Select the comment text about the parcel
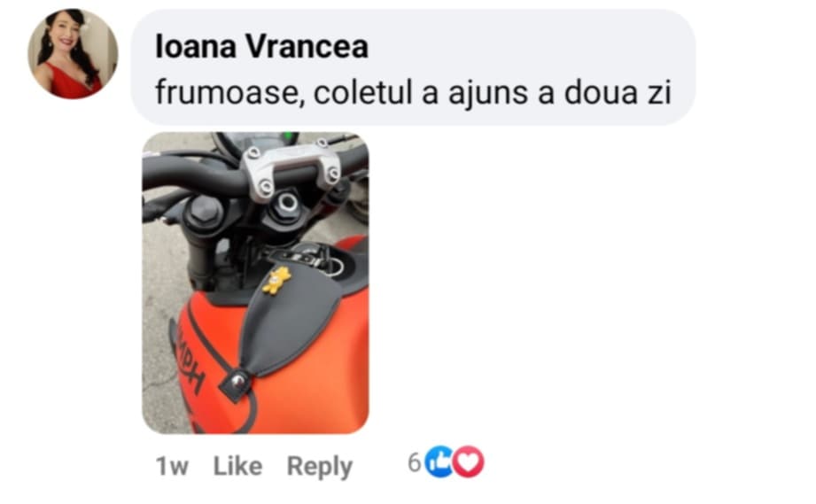Viewport: 816px width, 504px height. click(x=413, y=93)
